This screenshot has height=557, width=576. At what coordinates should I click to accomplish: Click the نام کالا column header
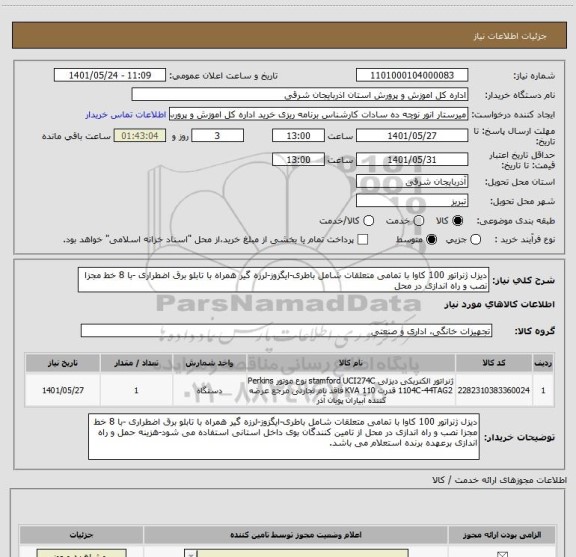click(350, 363)
